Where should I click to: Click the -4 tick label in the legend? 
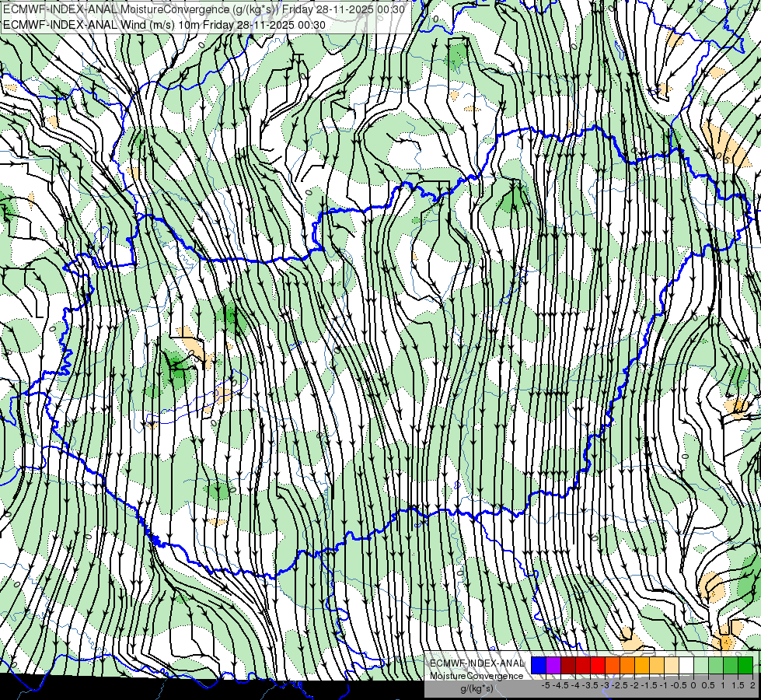[575, 685]
